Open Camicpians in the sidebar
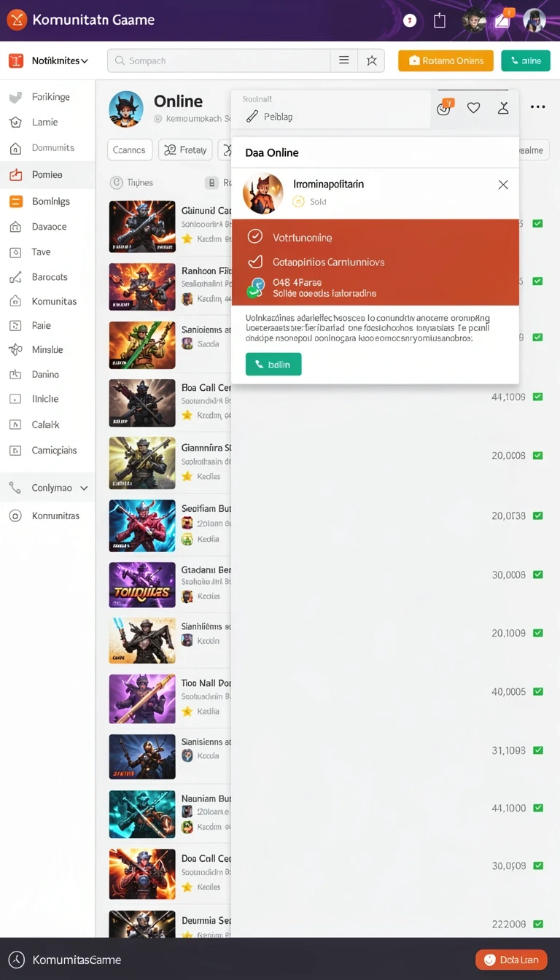The width and height of the screenshot is (560, 980). pyautogui.click(x=47, y=451)
